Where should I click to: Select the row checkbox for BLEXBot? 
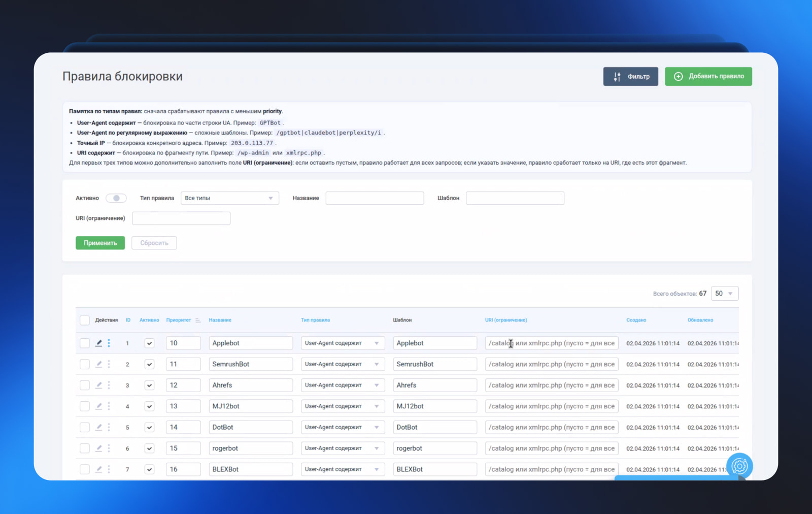click(85, 469)
